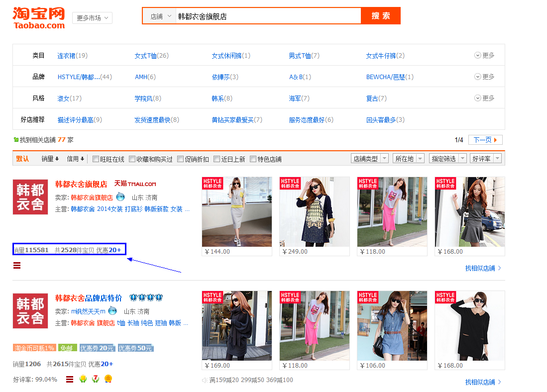The height and width of the screenshot is (392, 547).
Task: Open the 韩都衣舍品牌店特价 store title link
Action: click(89, 298)
